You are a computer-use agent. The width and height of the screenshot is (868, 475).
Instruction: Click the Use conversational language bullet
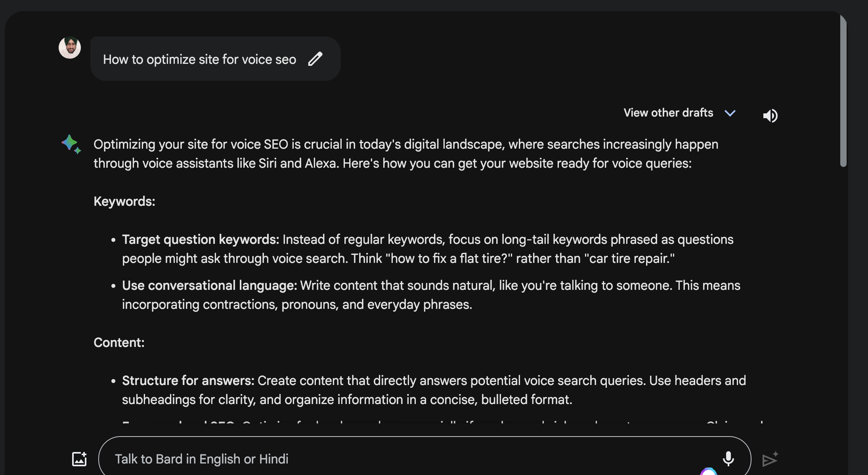click(x=209, y=285)
